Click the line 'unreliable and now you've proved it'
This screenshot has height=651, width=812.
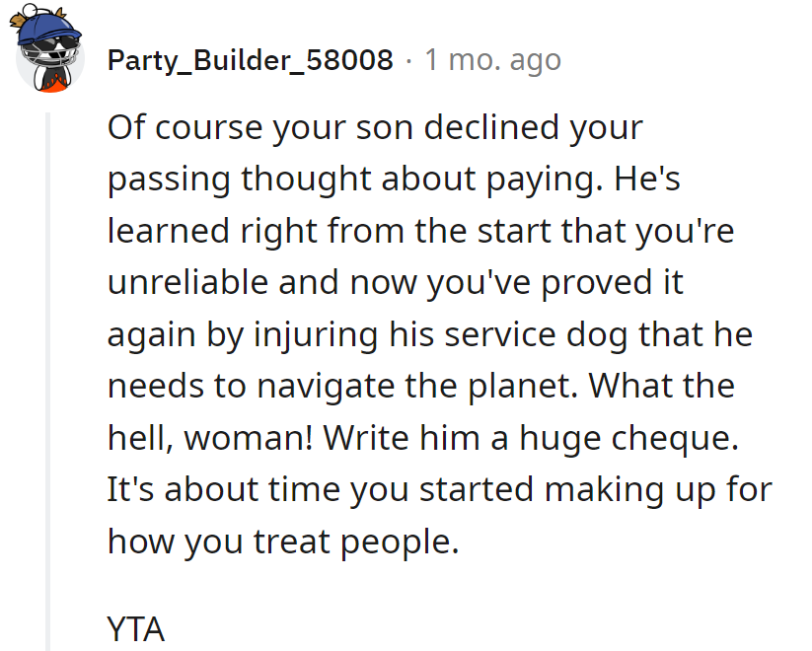coord(395,283)
